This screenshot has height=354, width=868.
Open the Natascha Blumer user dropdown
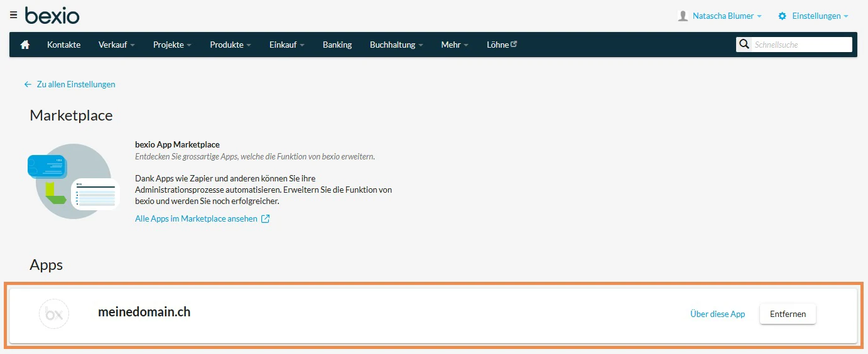727,16
